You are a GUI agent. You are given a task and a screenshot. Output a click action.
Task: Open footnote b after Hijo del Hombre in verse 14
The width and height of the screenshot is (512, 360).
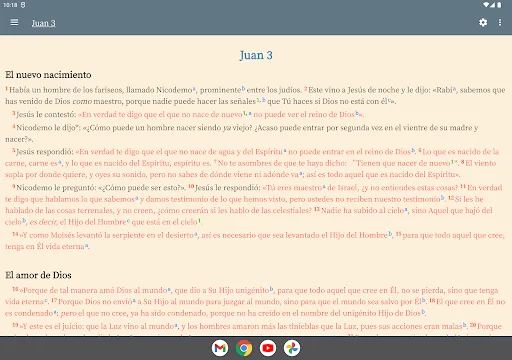tap(390, 234)
